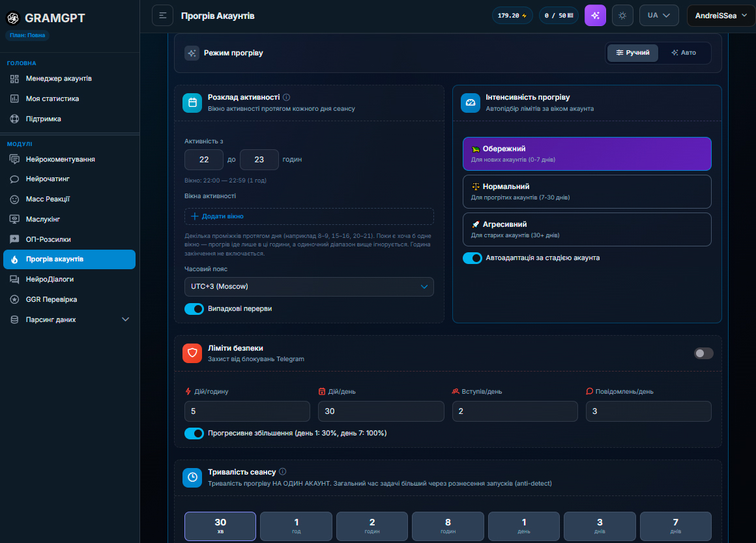Toggle Автоадаптація за стадією акаунта switch
756x543 pixels.
coord(472,258)
